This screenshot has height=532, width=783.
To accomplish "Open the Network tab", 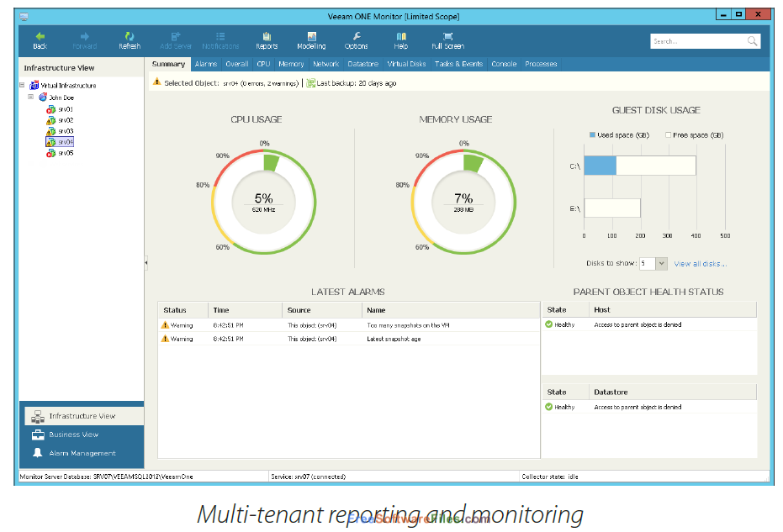I will tap(326, 64).
